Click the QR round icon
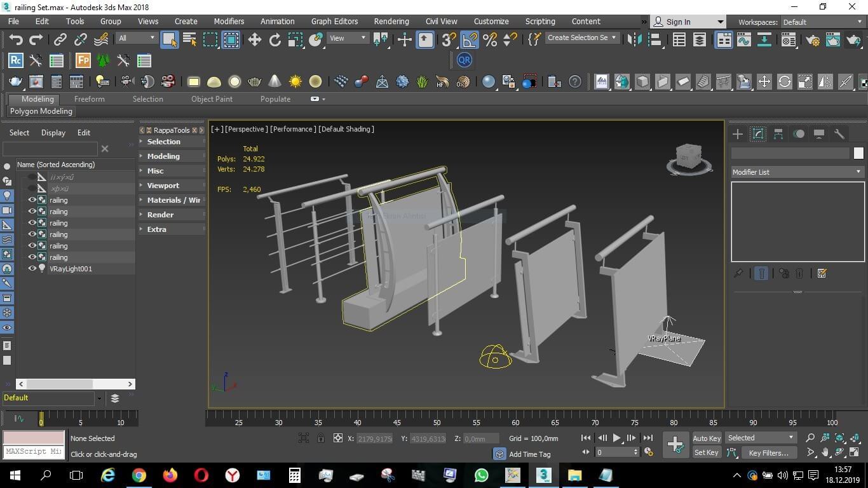Screen dimensions: 868x488 pos(465,60)
